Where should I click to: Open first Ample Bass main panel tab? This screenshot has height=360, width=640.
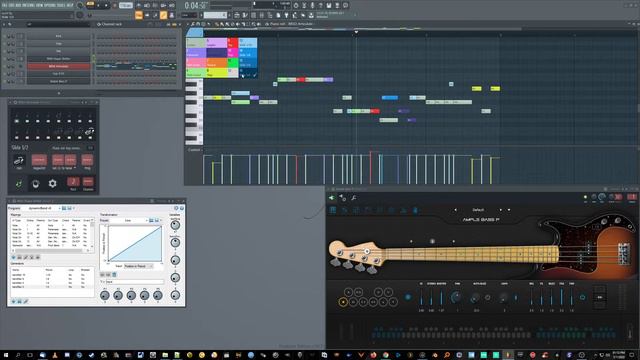[333, 210]
